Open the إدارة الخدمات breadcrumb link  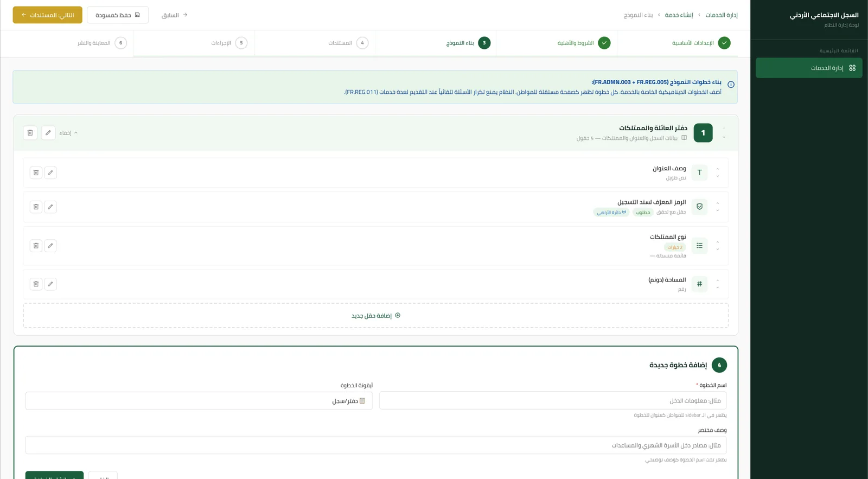(x=722, y=15)
